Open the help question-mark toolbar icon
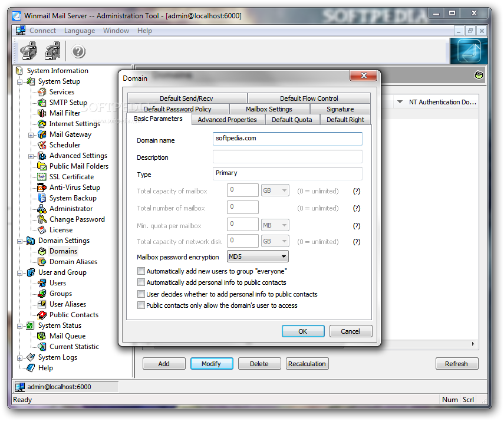504x421 pixels. pyautogui.click(x=78, y=51)
